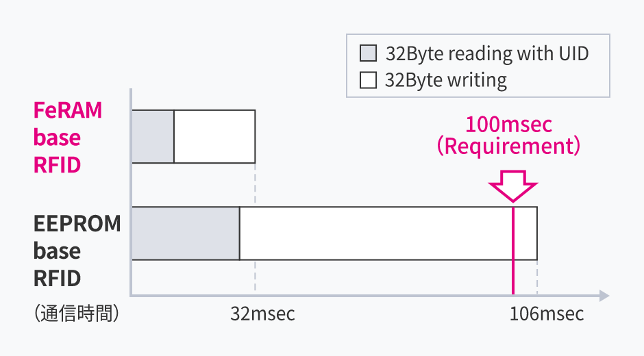The width and height of the screenshot is (644, 356).
Task: Click the "FeRAM base RFID" row label
Action: [67, 137]
